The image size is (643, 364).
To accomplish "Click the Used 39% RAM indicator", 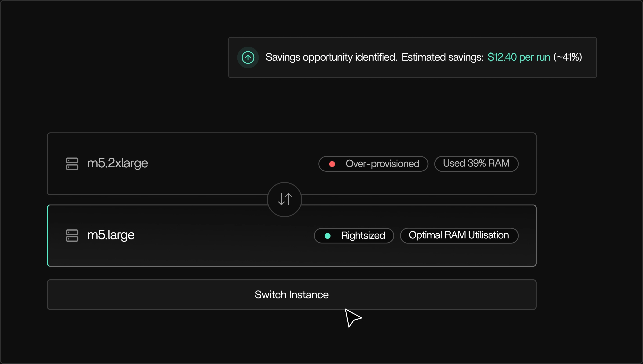I will pyautogui.click(x=476, y=164).
